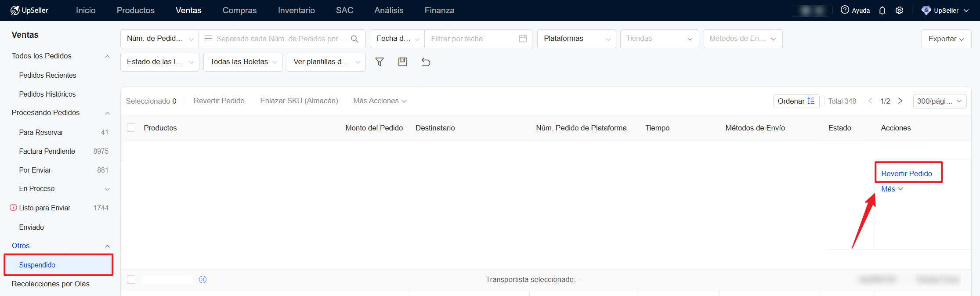This screenshot has width=980, height=296.
Task: Open the Todas las Boletas dropdown
Action: coord(242,62)
